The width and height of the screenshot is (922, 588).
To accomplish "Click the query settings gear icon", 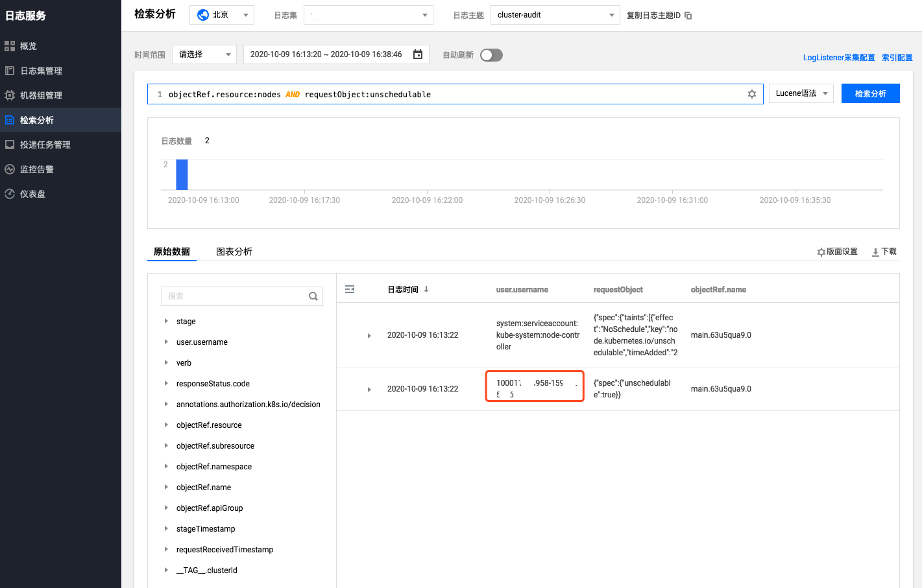I will click(x=751, y=94).
